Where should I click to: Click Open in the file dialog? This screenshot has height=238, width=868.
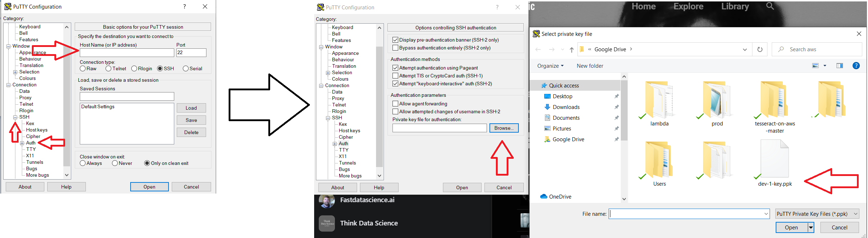(x=791, y=227)
